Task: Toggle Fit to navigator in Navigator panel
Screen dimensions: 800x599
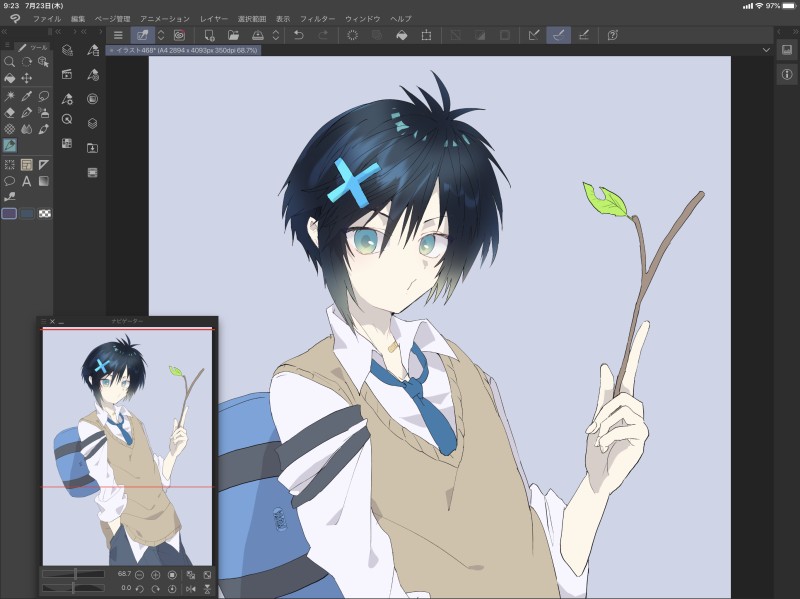Action: 191,575
